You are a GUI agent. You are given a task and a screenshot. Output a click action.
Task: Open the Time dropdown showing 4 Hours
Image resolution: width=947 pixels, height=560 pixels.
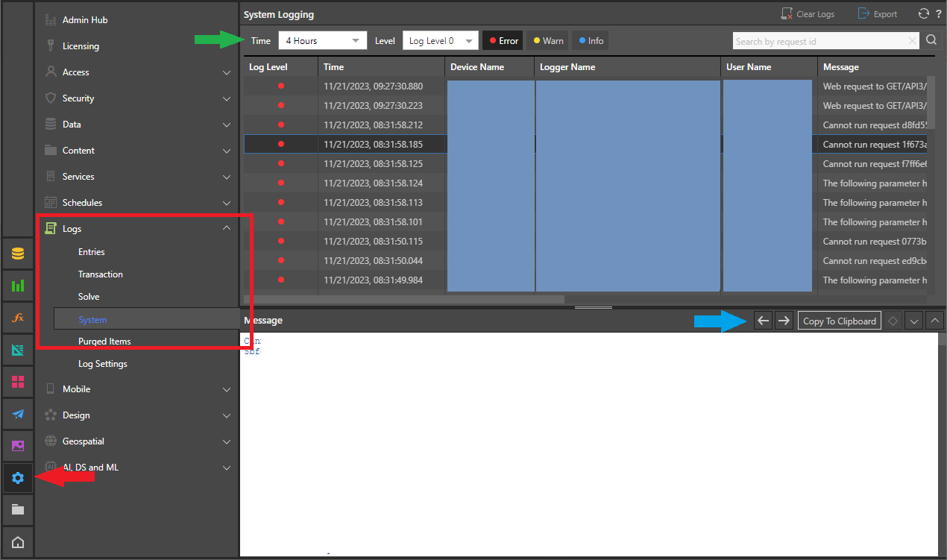323,41
